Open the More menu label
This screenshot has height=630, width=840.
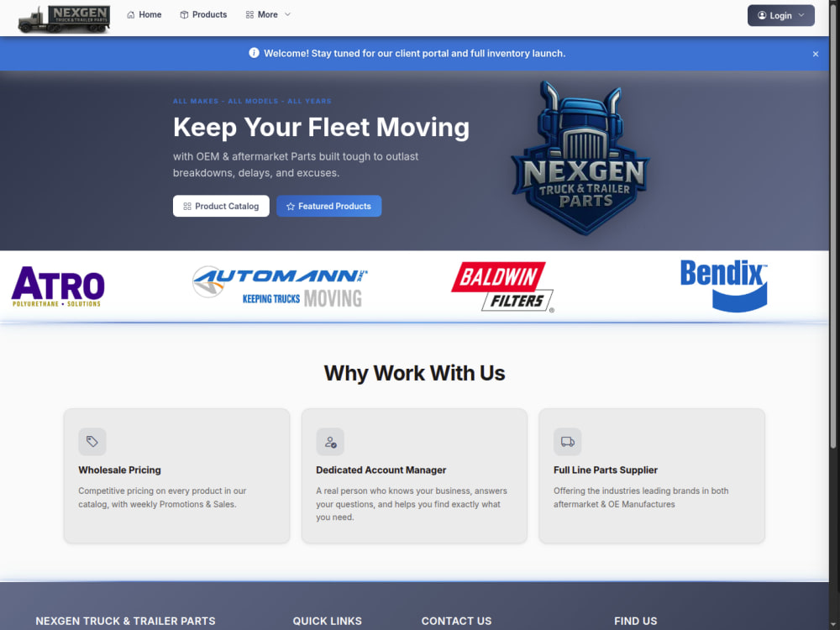(268, 15)
